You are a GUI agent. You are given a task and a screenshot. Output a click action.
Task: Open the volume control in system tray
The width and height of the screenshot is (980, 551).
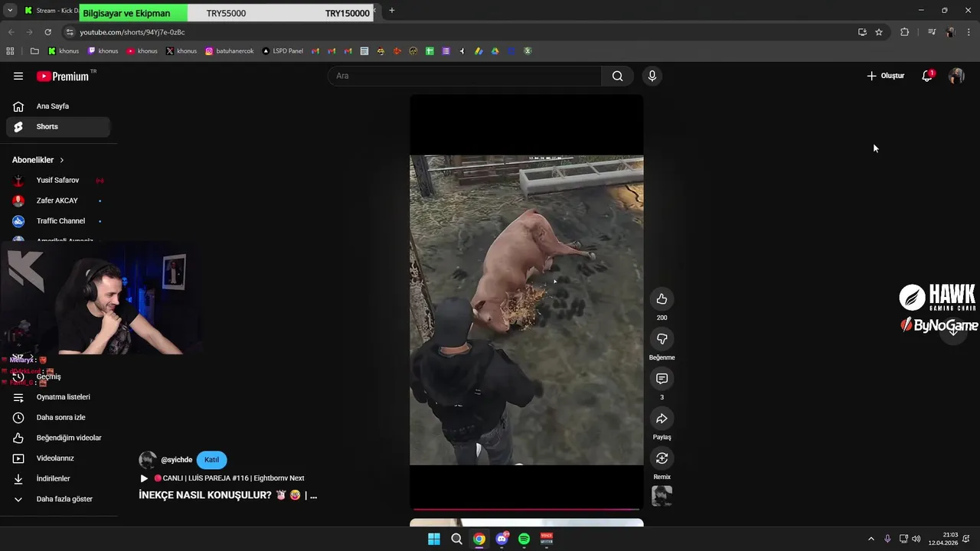(x=916, y=539)
